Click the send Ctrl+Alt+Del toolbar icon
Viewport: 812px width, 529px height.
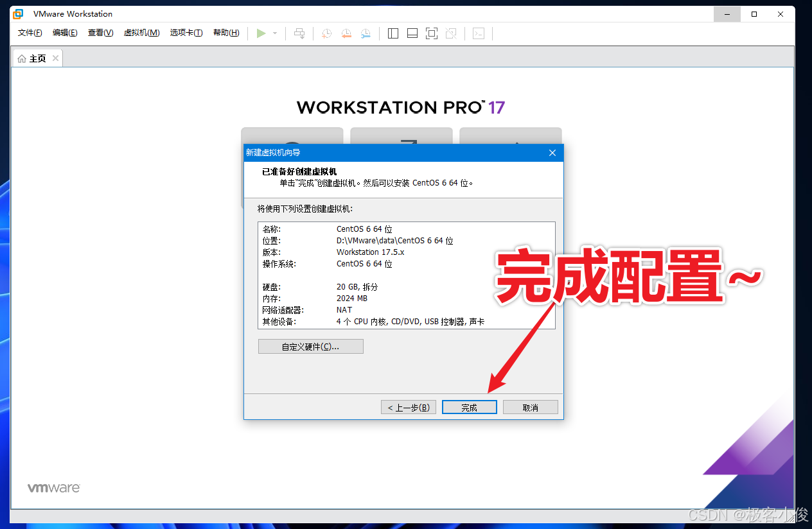[x=299, y=33]
